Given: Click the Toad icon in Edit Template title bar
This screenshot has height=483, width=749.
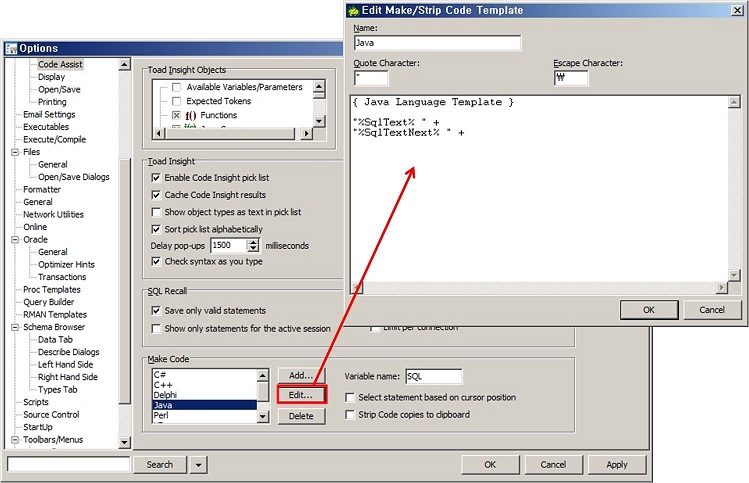Looking at the screenshot, I should point(353,10).
